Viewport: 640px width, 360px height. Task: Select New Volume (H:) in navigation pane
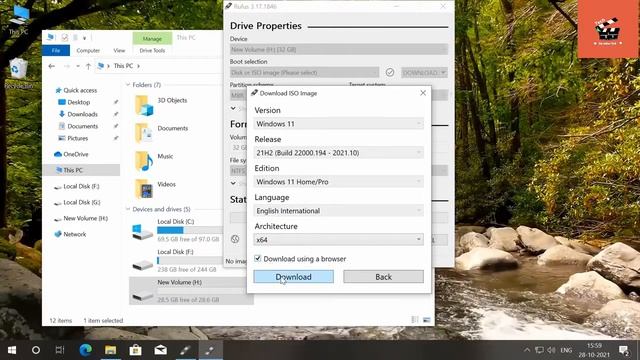tap(85, 218)
